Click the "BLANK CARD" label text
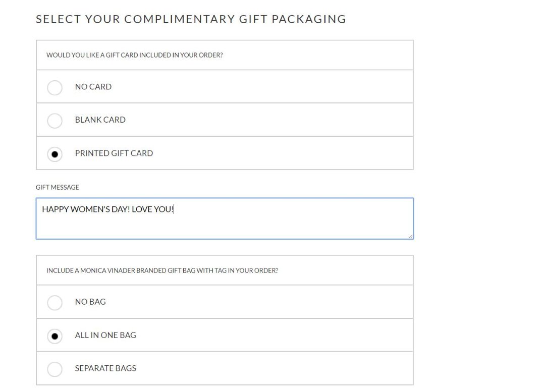Screen dimensions: 545x392 point(100,120)
